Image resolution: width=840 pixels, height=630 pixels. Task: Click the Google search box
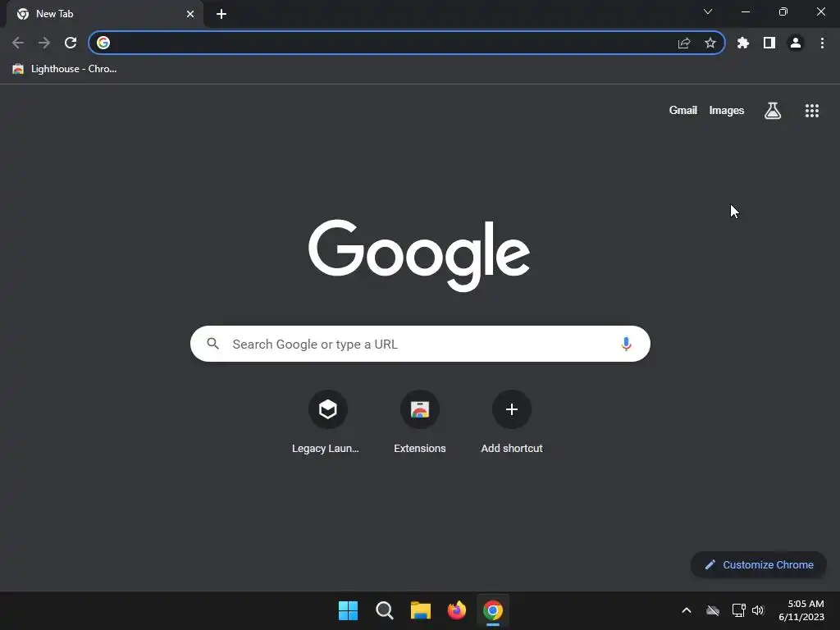point(420,344)
